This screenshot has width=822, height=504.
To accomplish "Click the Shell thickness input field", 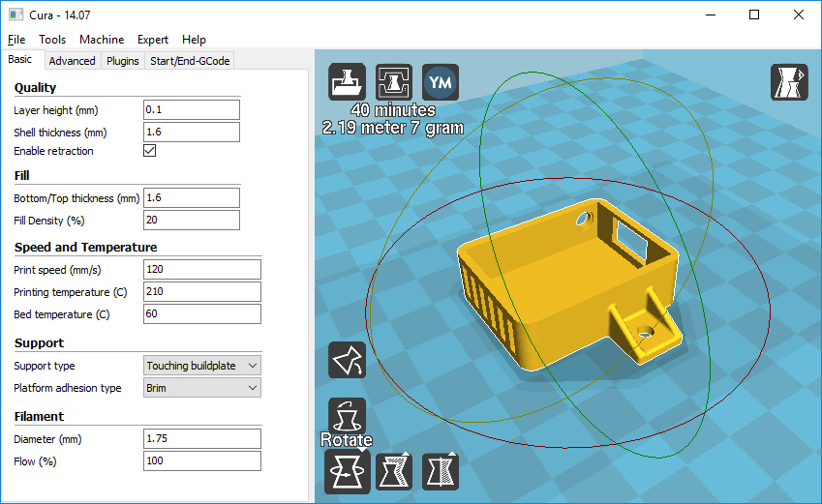I will pos(192,132).
